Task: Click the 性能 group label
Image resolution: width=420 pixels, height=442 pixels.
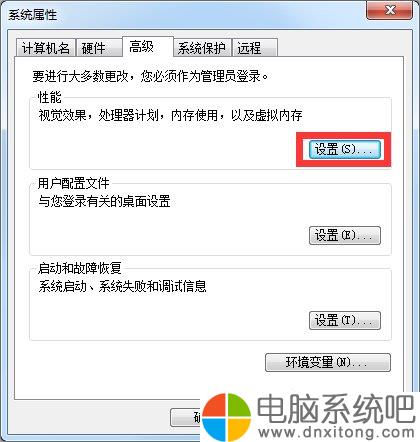Action: pos(50,97)
